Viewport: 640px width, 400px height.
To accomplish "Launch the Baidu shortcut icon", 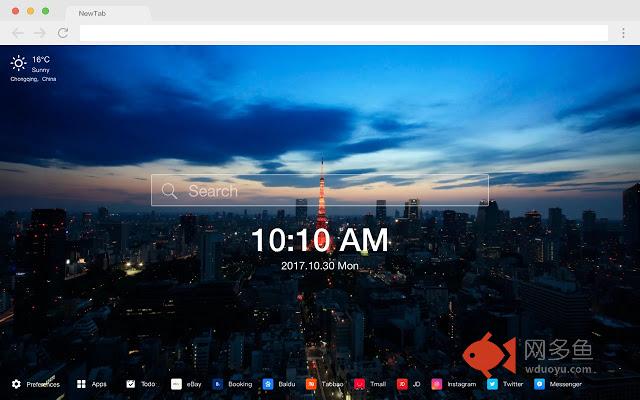I will [x=268, y=384].
